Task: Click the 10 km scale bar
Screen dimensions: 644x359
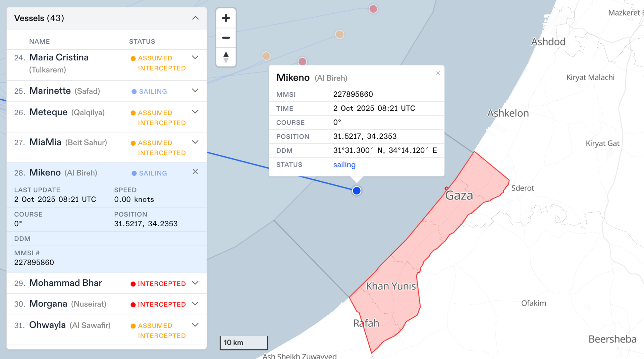Action: point(244,343)
